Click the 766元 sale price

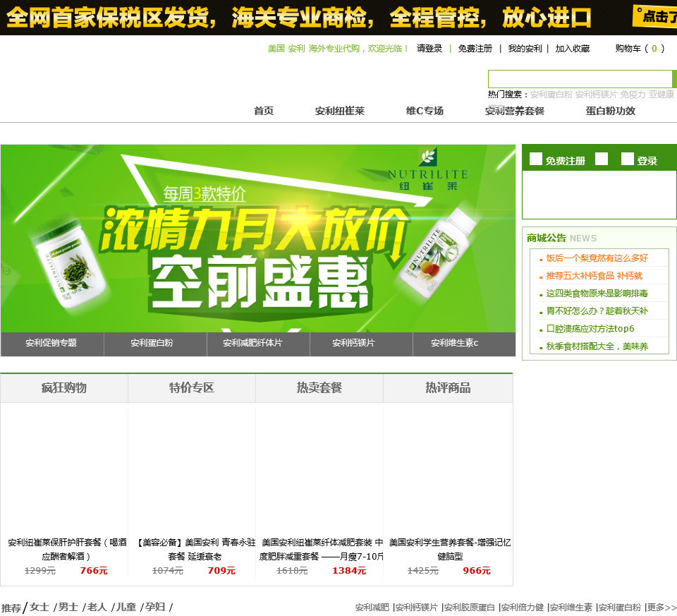click(x=94, y=571)
